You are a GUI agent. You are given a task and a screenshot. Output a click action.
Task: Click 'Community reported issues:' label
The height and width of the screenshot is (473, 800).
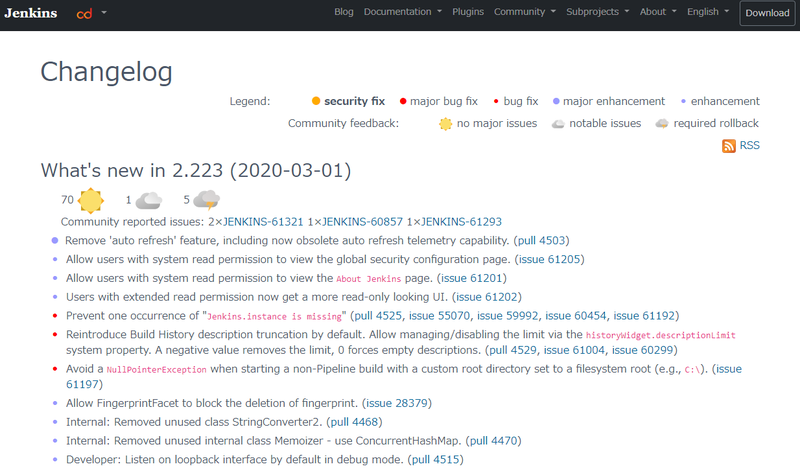coord(133,222)
